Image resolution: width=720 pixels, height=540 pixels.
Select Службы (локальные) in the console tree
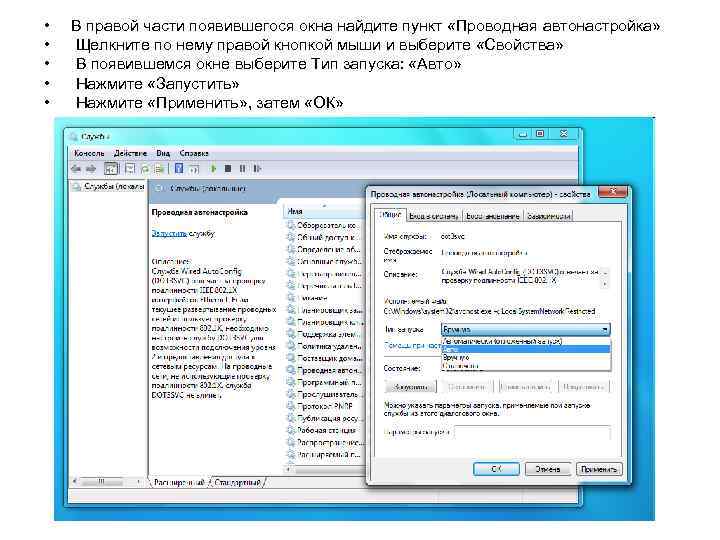pos(109,186)
